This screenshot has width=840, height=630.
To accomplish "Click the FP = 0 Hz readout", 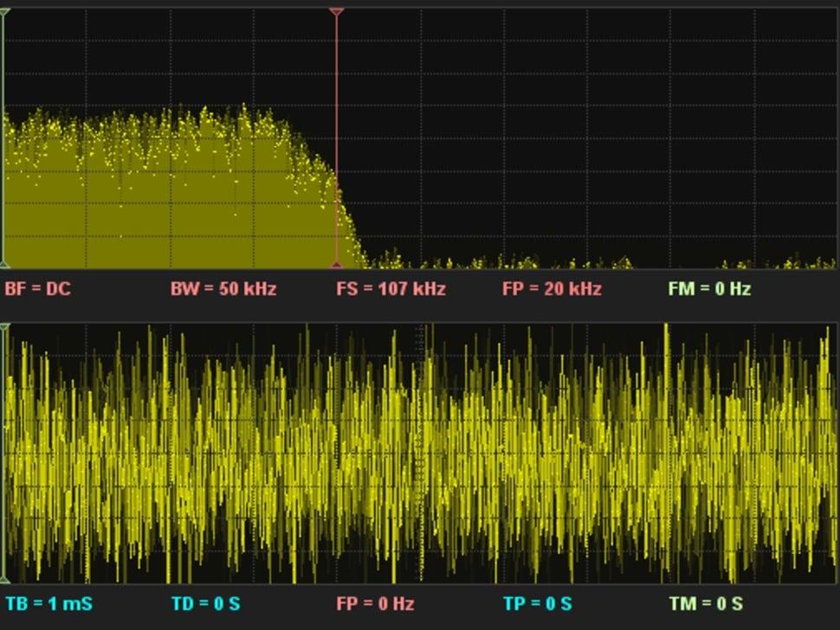I will (375, 604).
